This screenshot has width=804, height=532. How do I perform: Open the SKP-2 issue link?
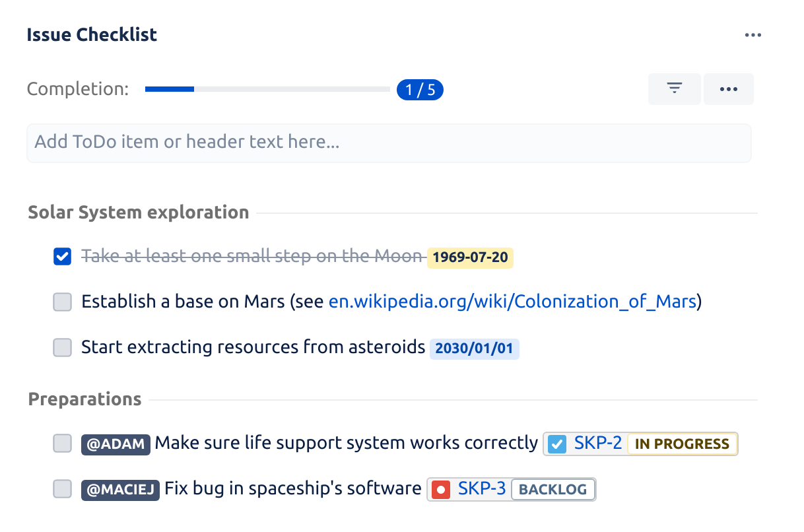pos(598,444)
